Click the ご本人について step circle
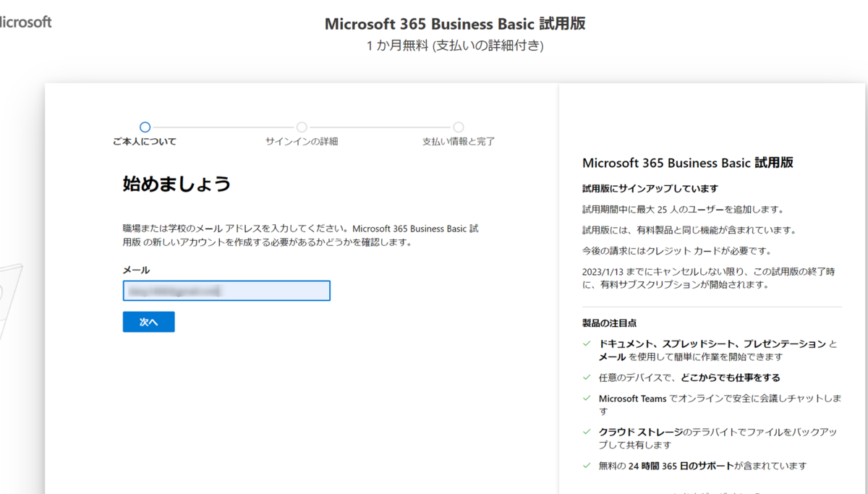Image resolution: width=868 pixels, height=494 pixels. point(145,127)
